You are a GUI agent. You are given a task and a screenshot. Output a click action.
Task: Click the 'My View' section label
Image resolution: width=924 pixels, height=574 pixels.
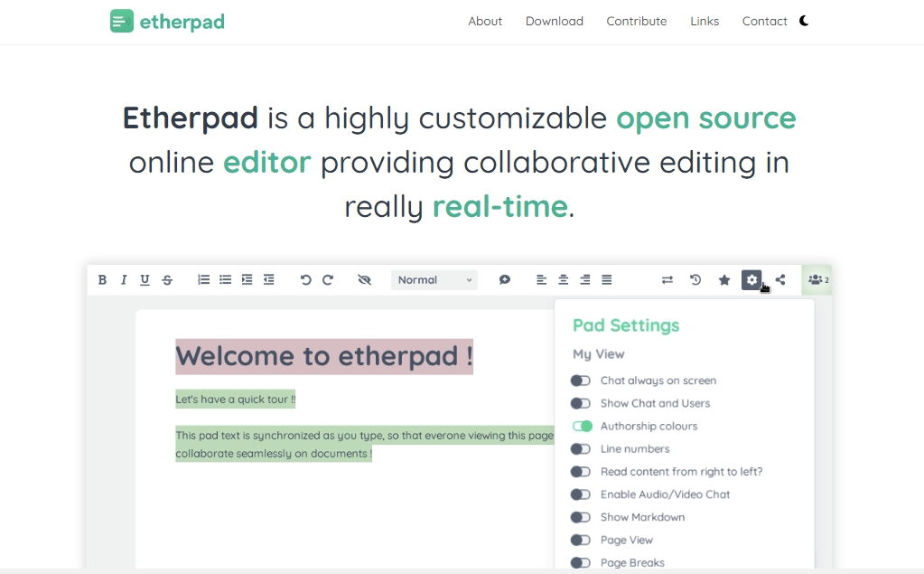(598, 354)
